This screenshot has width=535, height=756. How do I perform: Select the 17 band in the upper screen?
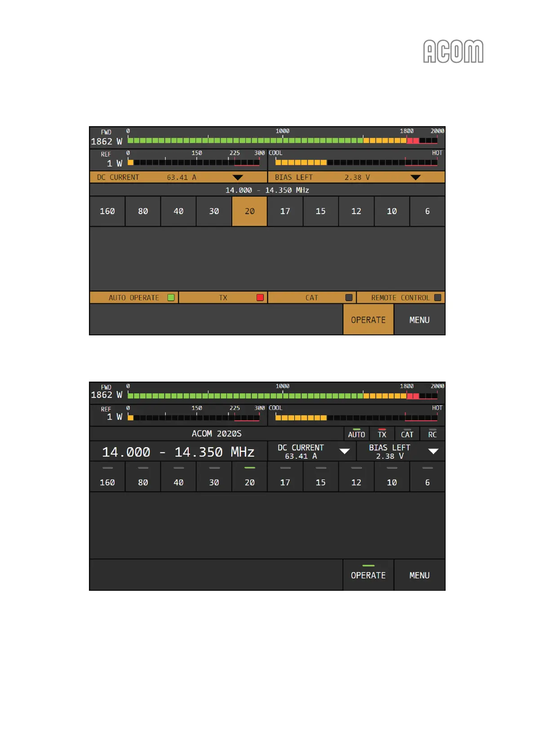coord(285,211)
